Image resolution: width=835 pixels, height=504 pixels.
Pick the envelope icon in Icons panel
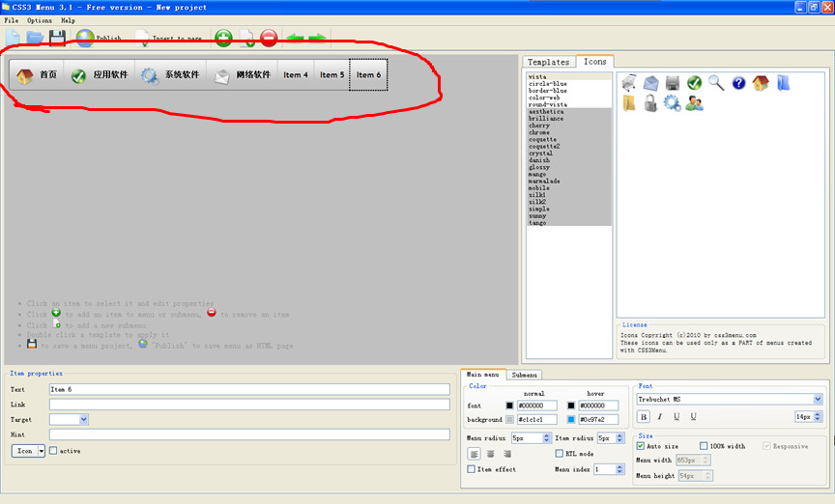[650, 83]
